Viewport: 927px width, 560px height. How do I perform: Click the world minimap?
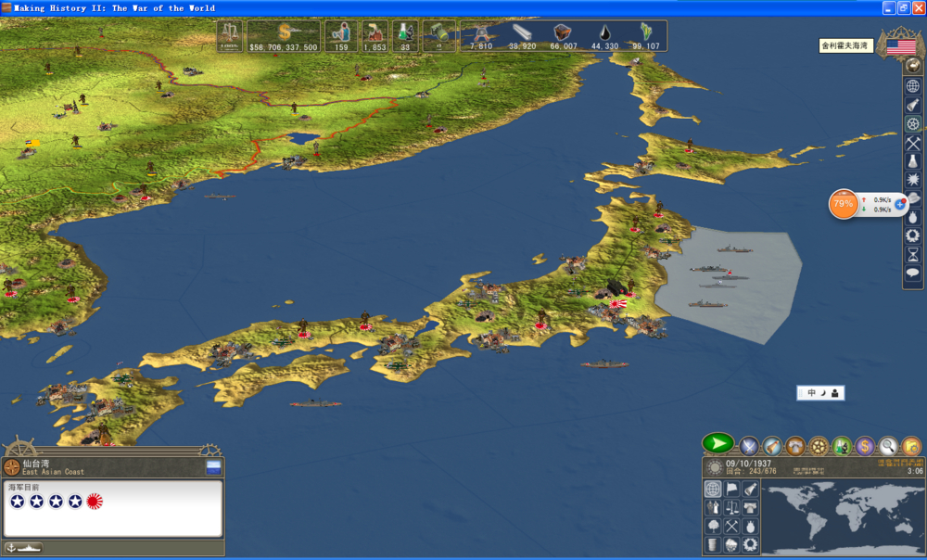coord(843,516)
